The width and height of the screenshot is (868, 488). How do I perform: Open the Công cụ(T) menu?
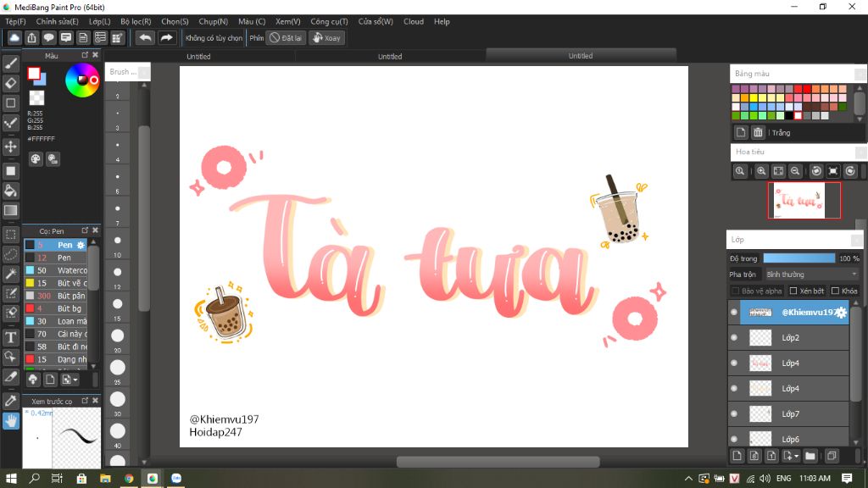(329, 21)
